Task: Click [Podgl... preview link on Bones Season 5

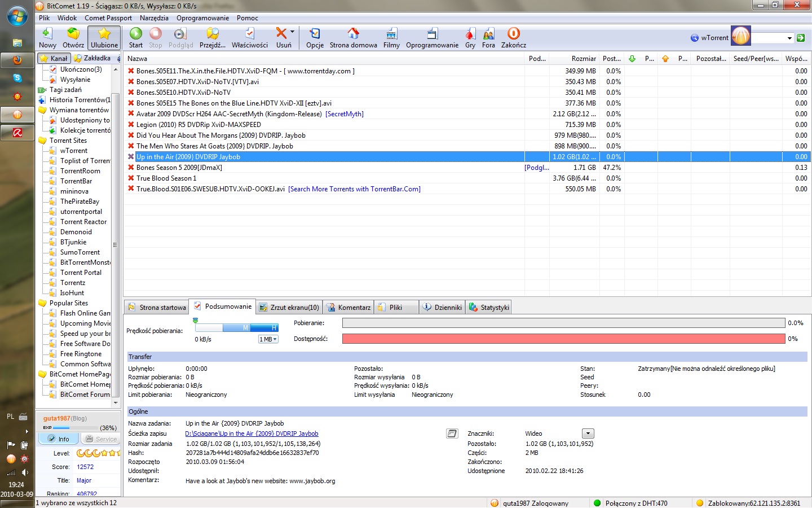Action: click(537, 168)
